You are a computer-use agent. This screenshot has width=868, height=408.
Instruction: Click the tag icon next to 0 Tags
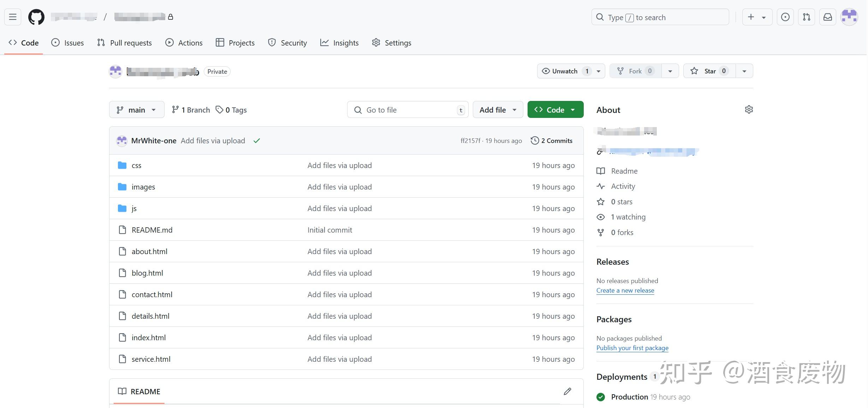point(220,110)
